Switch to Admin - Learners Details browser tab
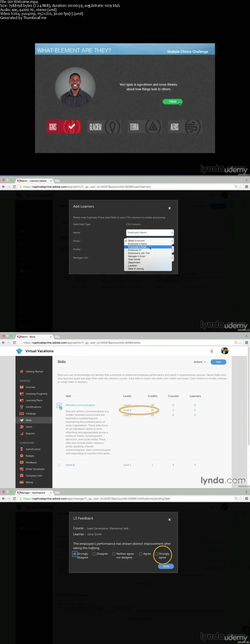Viewport: 250px width, 644px height. click(x=34, y=181)
